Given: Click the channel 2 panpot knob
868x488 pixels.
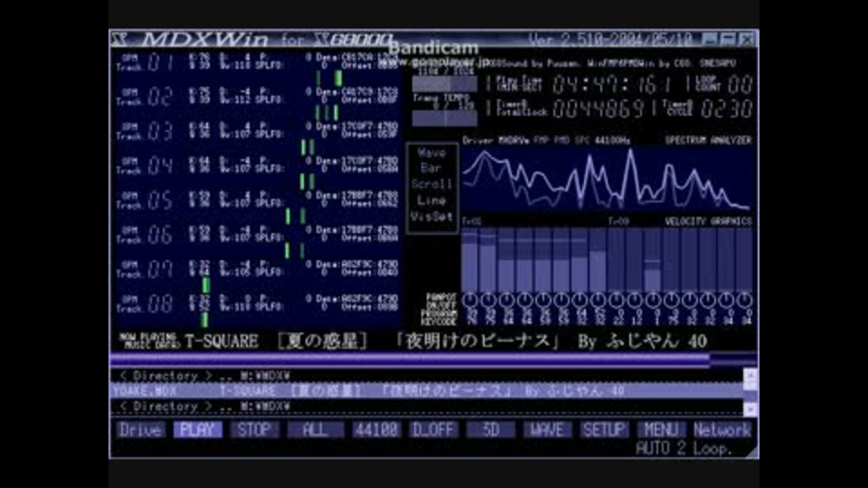Looking at the screenshot, I should coord(488,300).
